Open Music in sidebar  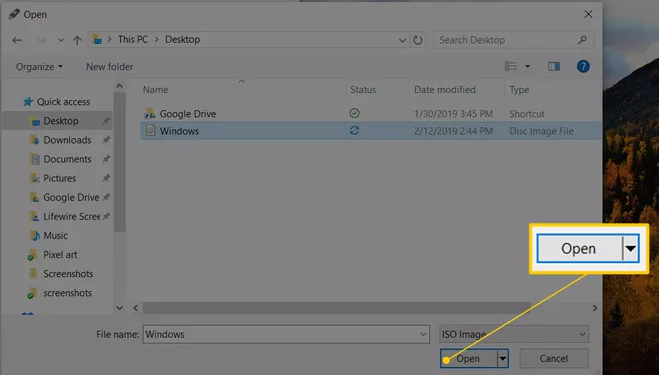point(55,235)
